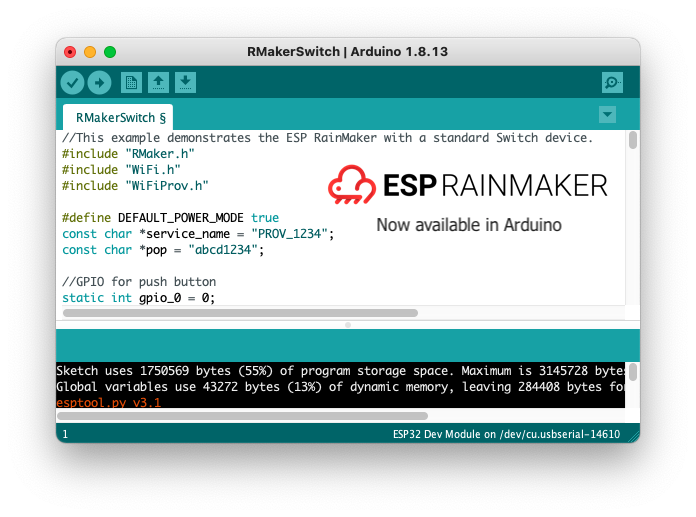The height and width of the screenshot is (517, 696).
Task: Click the 'Global variables use 43272 bytes' line
Action: coord(340,387)
